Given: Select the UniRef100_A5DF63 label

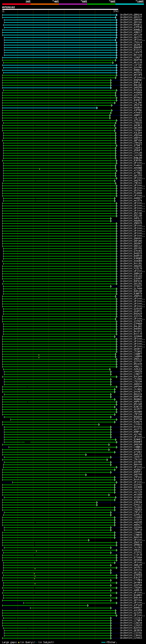Looking at the screenshot, I should (131, 296).
